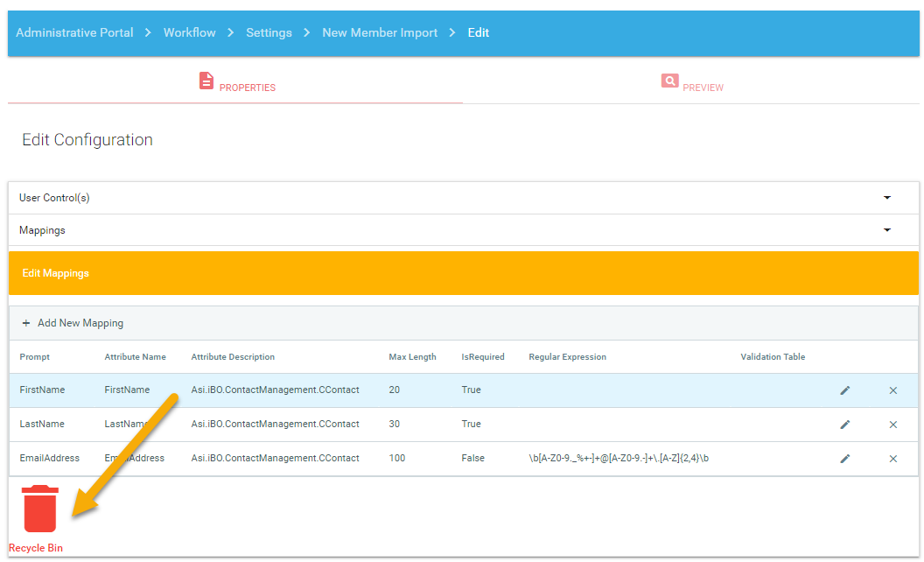Open Settings breadcrumb link

tap(269, 32)
